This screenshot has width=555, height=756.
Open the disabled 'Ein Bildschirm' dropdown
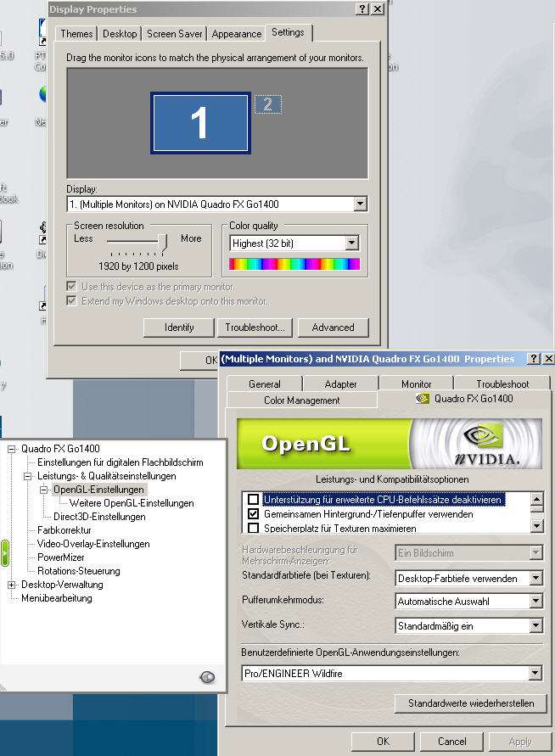535,553
